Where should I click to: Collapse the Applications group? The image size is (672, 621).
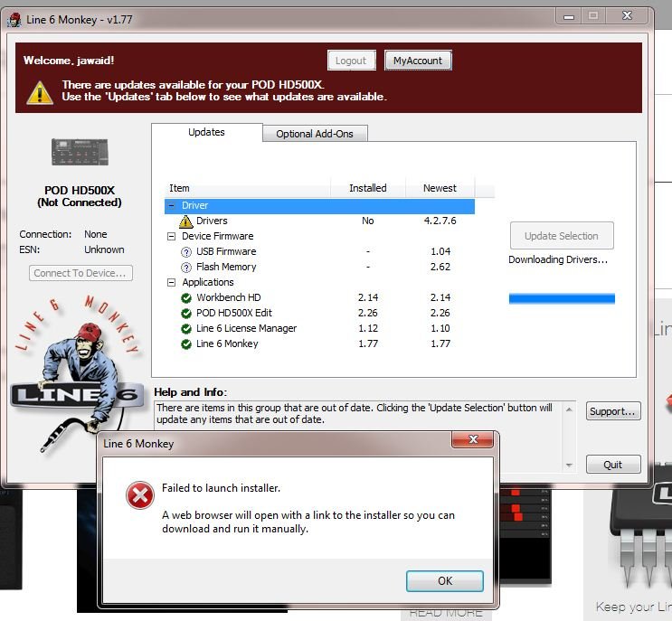(x=172, y=283)
